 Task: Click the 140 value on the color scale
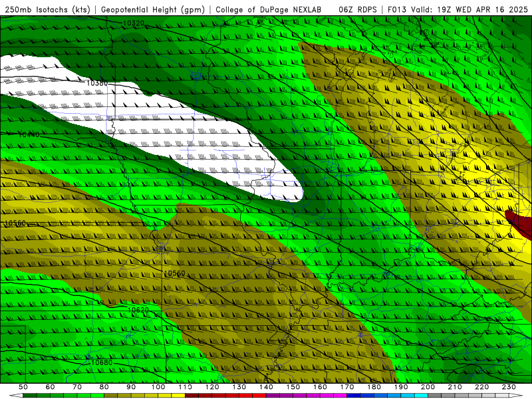[x=267, y=387]
